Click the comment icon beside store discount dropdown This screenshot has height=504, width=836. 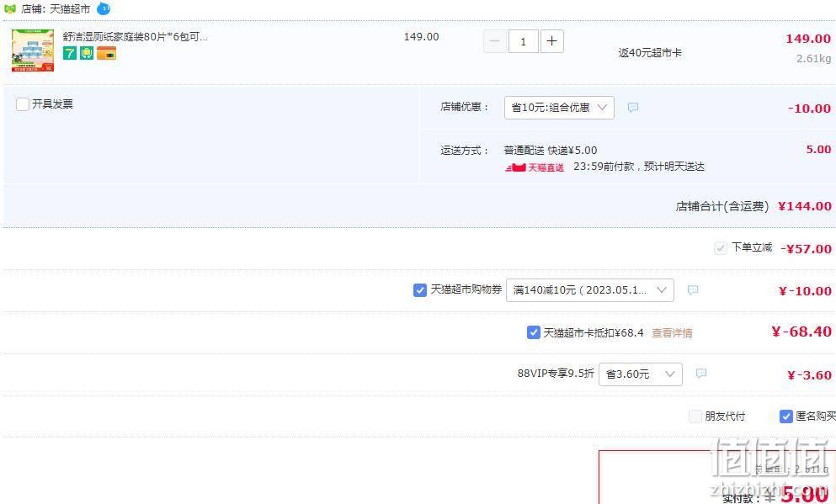click(x=633, y=108)
